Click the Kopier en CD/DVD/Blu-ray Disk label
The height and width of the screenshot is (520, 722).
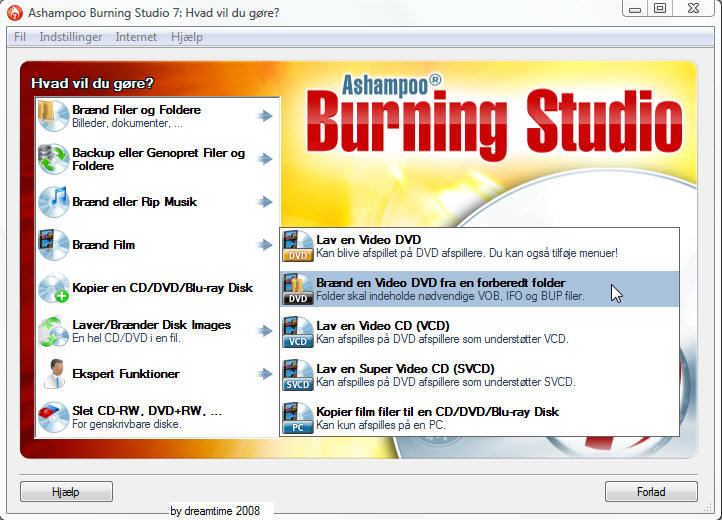(x=163, y=288)
